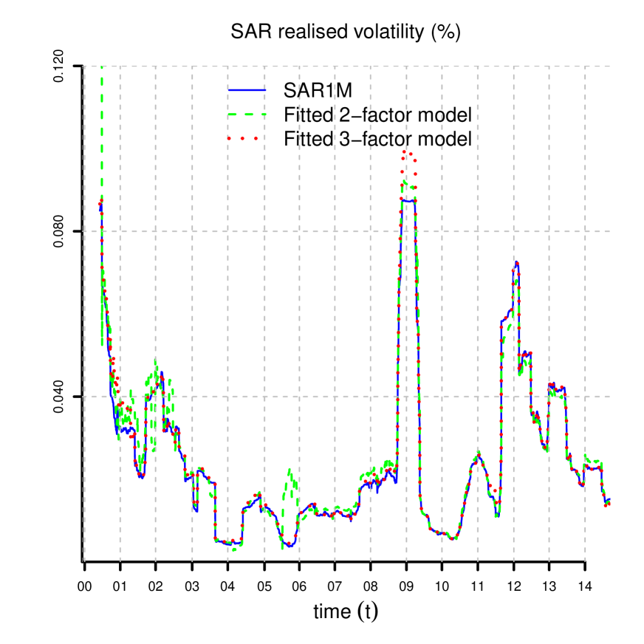The image size is (644, 644).
Task: Click the x-axis tick label 12
Action: [514, 586]
